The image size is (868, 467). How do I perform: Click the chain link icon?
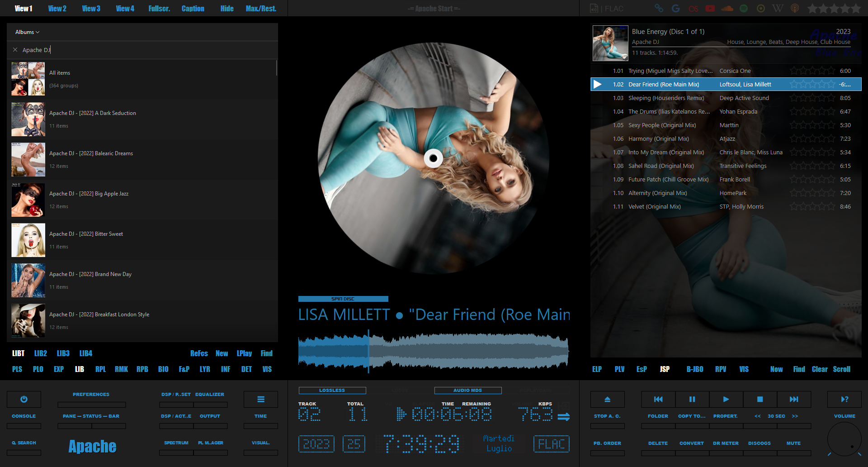[x=659, y=8]
